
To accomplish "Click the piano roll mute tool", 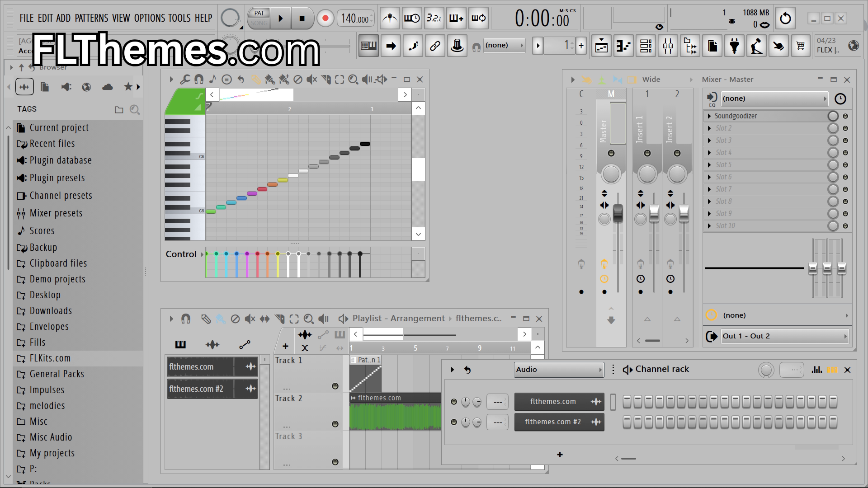I will pos(311,80).
